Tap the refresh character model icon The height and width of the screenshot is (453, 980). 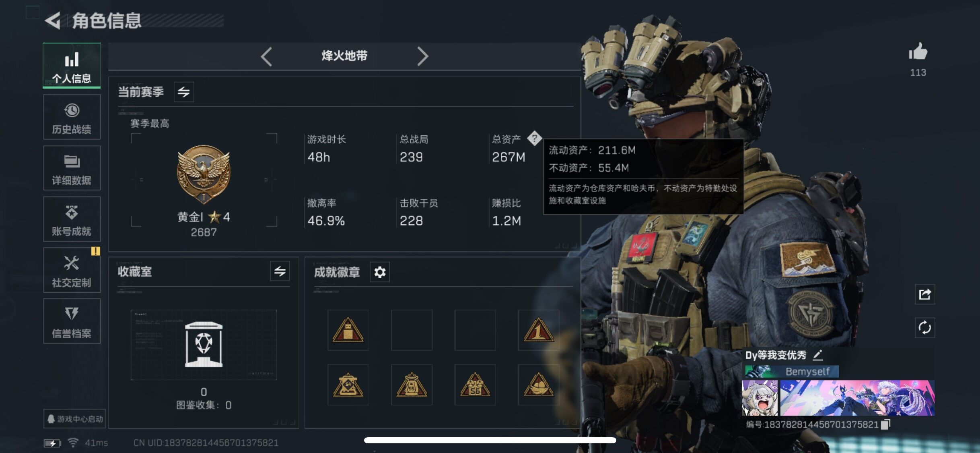tap(924, 327)
